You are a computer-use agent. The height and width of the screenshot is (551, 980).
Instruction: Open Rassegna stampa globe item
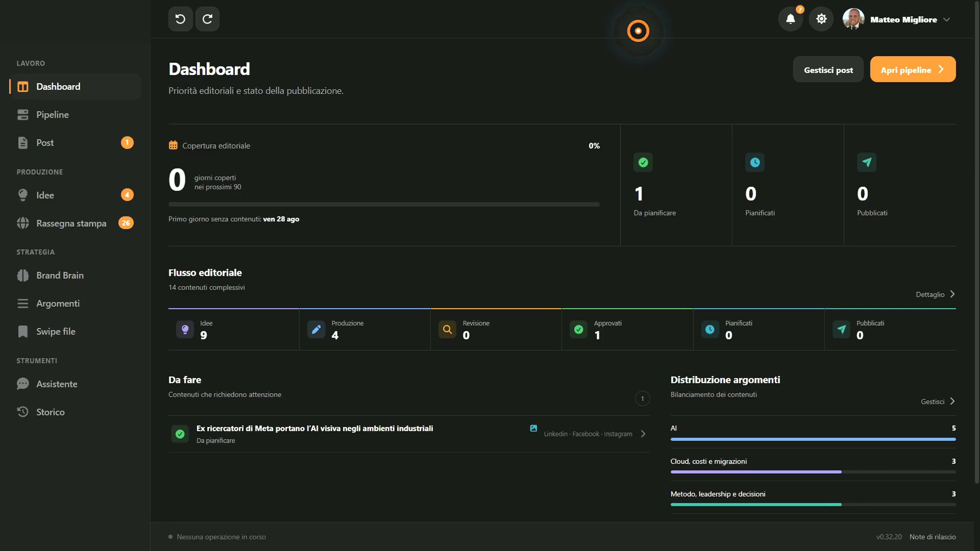[x=75, y=223]
